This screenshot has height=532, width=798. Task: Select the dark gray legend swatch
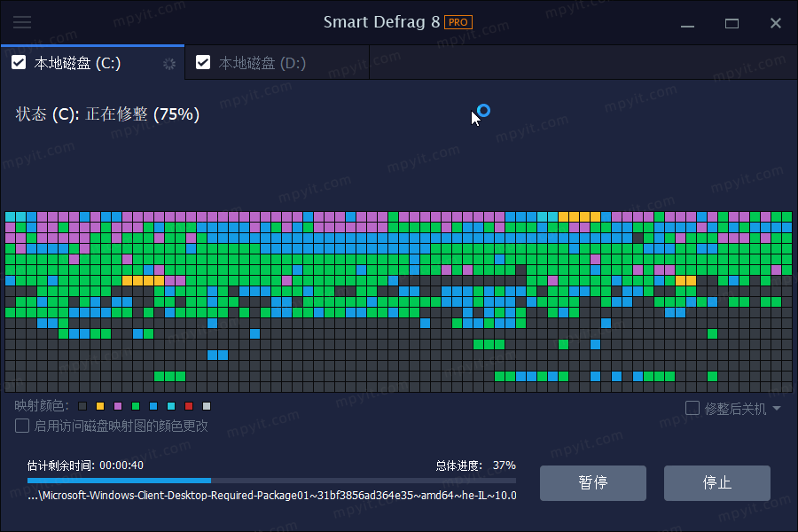(82, 406)
